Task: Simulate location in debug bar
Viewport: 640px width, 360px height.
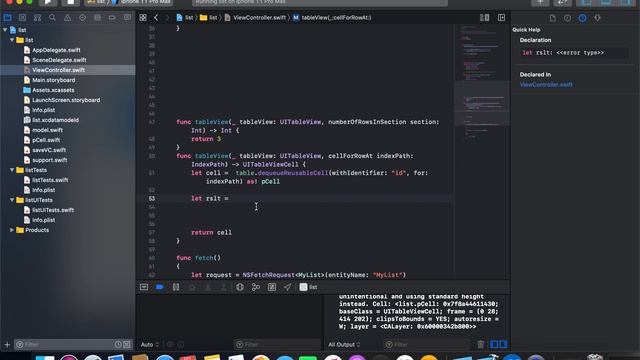Action: pyautogui.click(x=287, y=287)
